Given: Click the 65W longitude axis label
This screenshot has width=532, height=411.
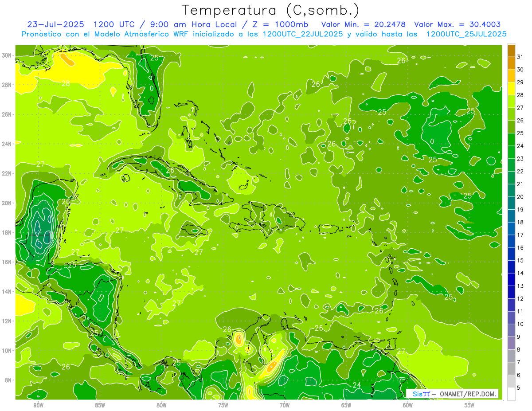Looking at the screenshot, I should click(x=346, y=405).
